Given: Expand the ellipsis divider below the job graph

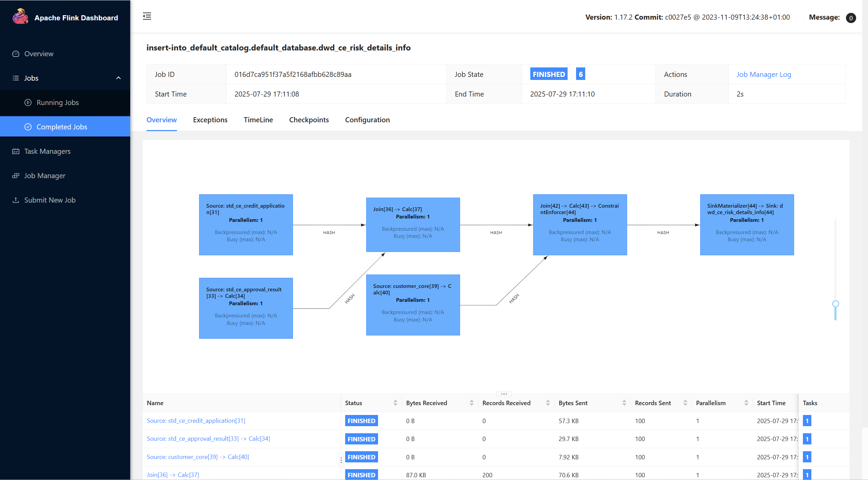Looking at the screenshot, I should (x=503, y=394).
